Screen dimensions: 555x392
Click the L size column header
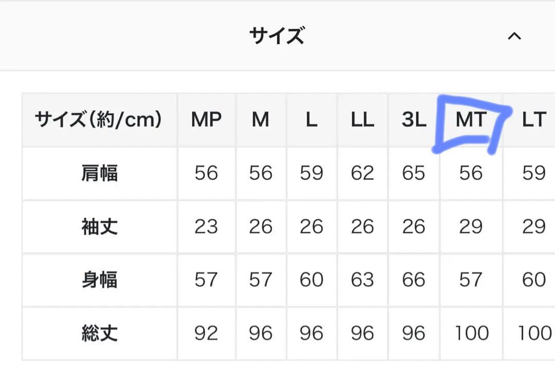(311, 120)
